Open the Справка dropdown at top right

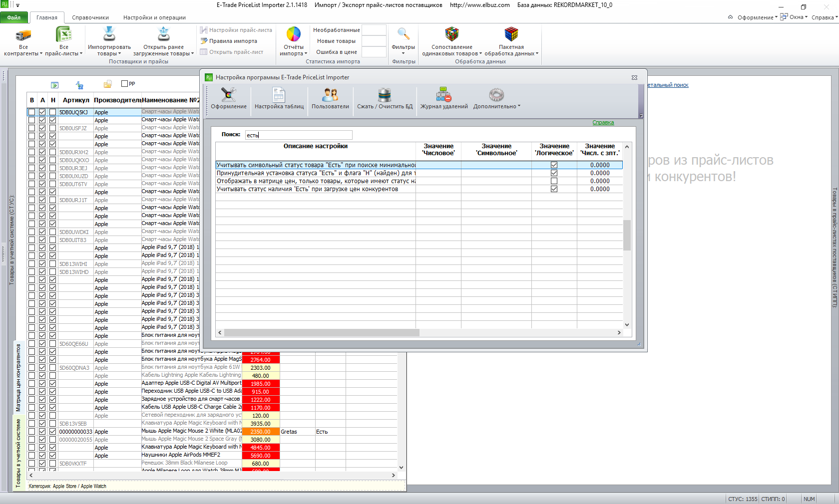pos(825,17)
